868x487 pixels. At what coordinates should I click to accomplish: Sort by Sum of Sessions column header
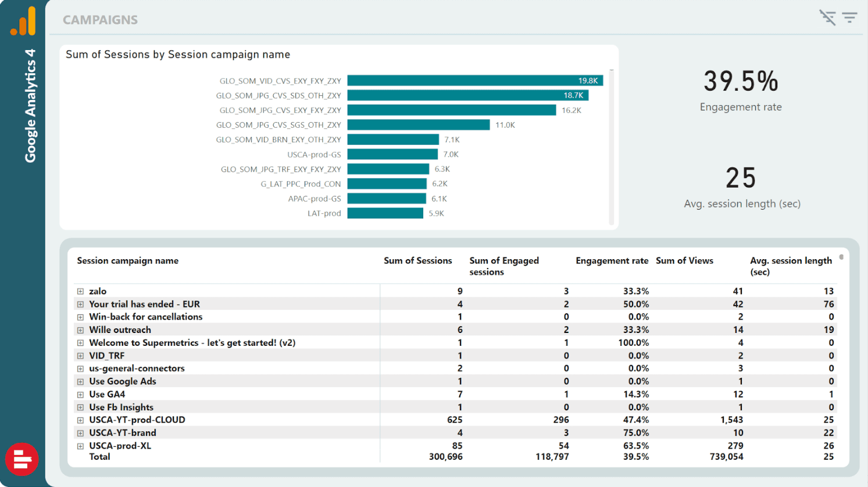(417, 261)
